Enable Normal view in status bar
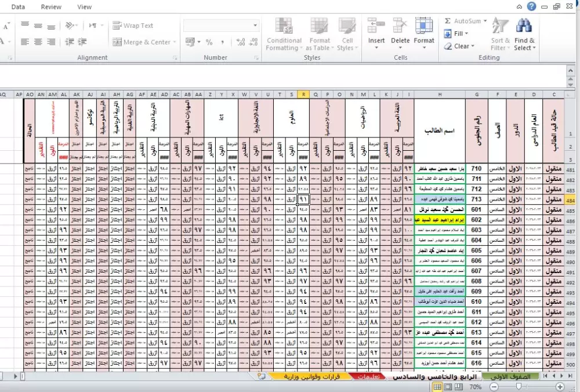 click(437, 386)
